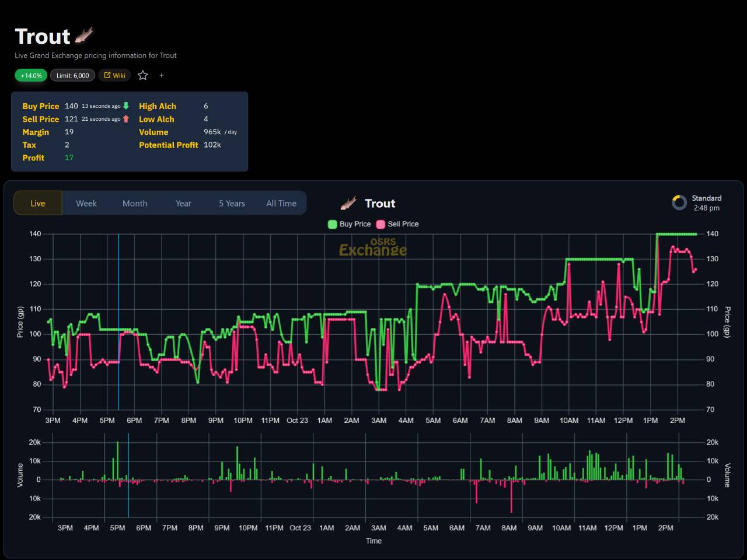Click the Standard time mode label

(x=706, y=198)
